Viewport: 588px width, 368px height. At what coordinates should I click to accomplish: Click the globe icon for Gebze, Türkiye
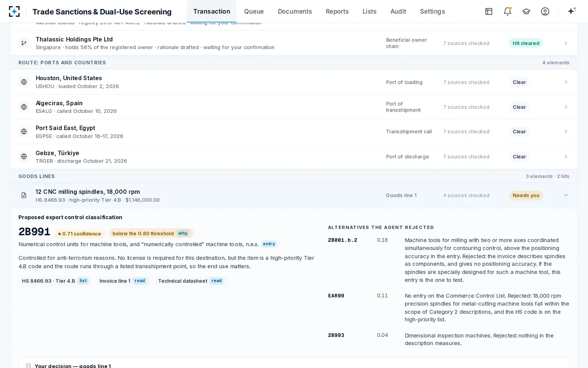(x=24, y=157)
